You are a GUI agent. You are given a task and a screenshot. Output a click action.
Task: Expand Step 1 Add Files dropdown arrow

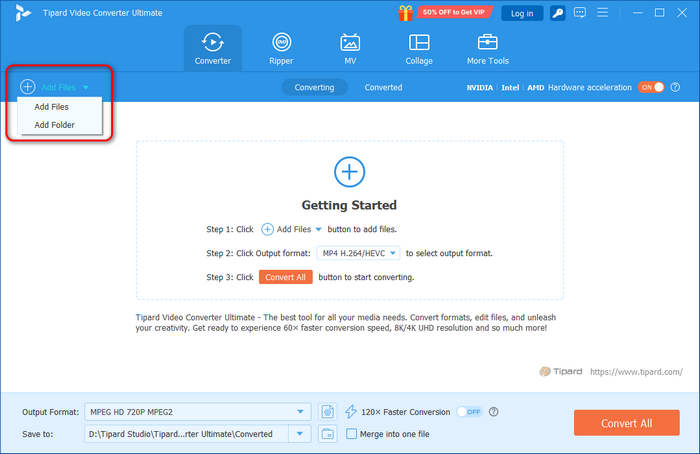click(x=318, y=229)
